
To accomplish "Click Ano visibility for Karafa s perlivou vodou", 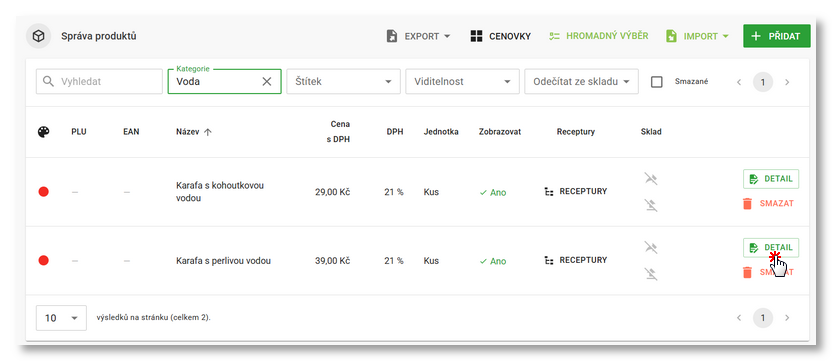I will pos(493,261).
